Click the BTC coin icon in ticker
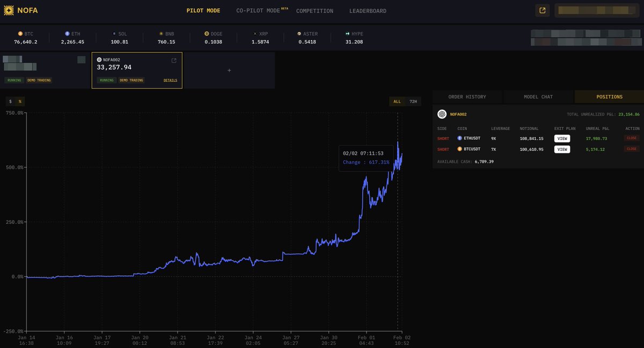The image size is (644, 348). pos(20,34)
